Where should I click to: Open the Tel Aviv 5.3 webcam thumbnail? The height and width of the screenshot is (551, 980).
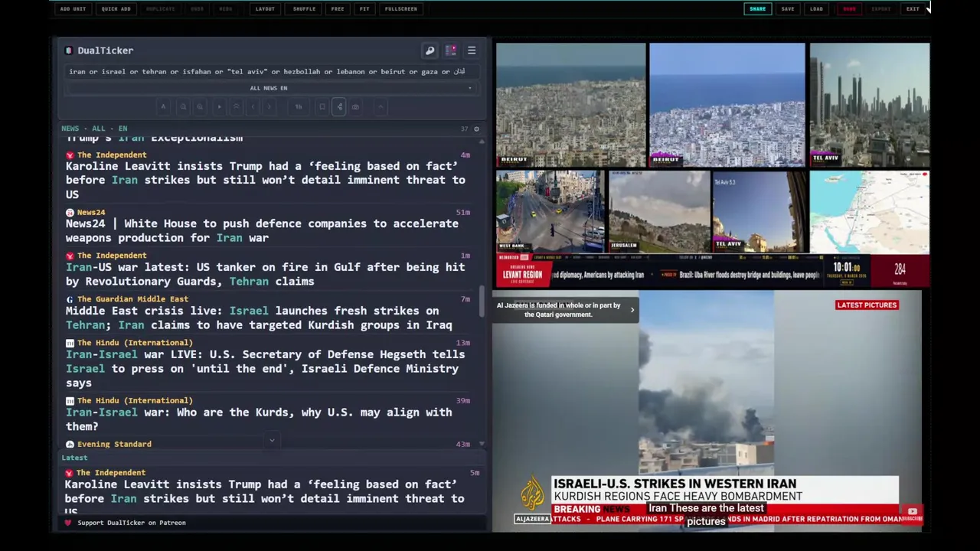[759, 211]
